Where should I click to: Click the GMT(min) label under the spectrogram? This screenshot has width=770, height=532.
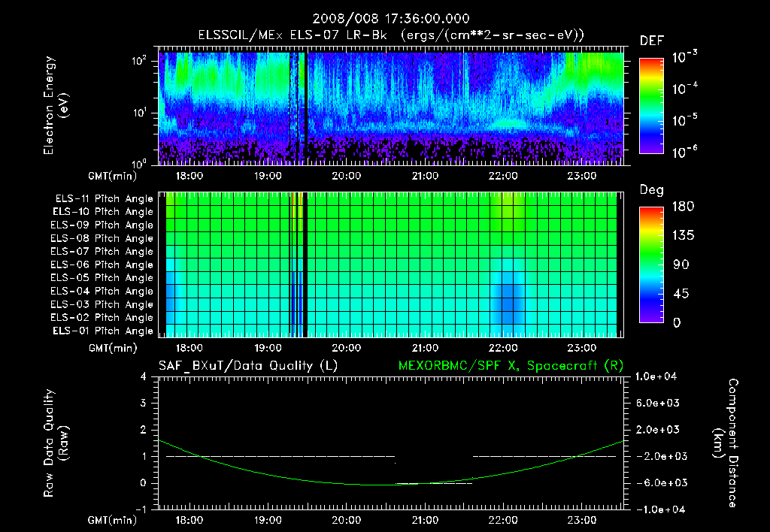(x=113, y=176)
